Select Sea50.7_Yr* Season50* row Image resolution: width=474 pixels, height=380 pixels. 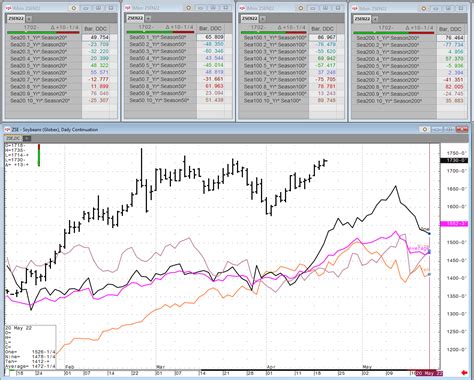tap(162, 79)
